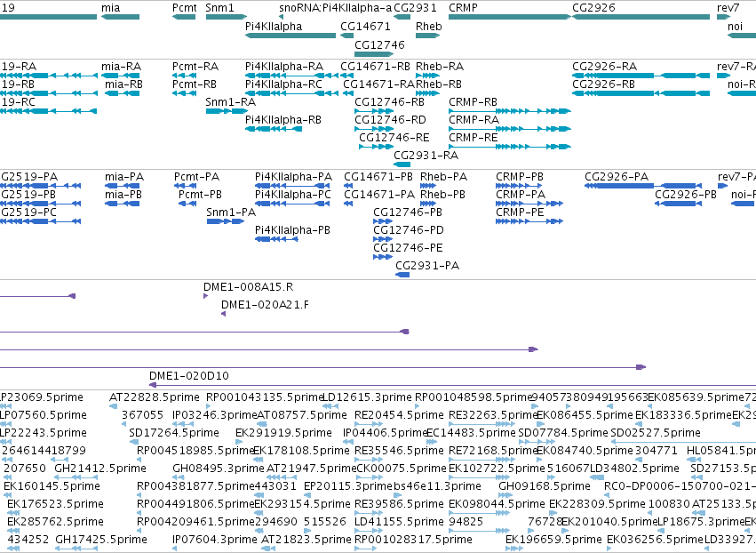Select transcript CG12746-RE
756x553 pixels.
[377, 147]
